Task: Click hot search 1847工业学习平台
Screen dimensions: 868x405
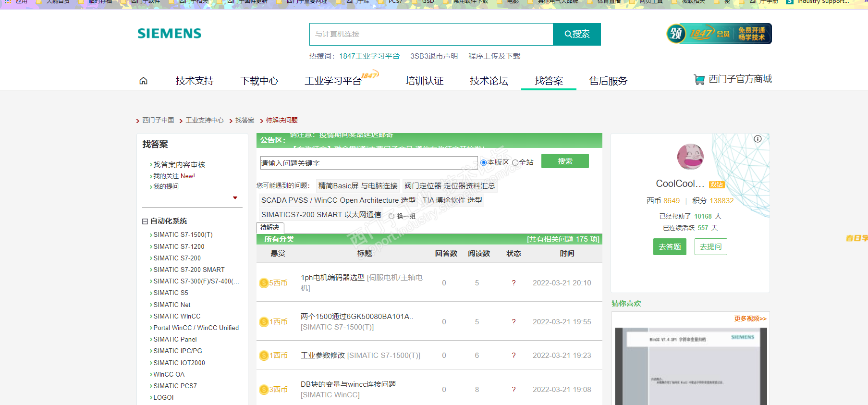Action: click(x=369, y=56)
